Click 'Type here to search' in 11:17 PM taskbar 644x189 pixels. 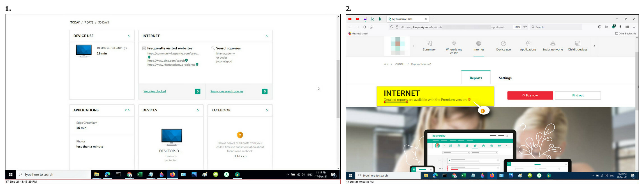click(x=53, y=174)
